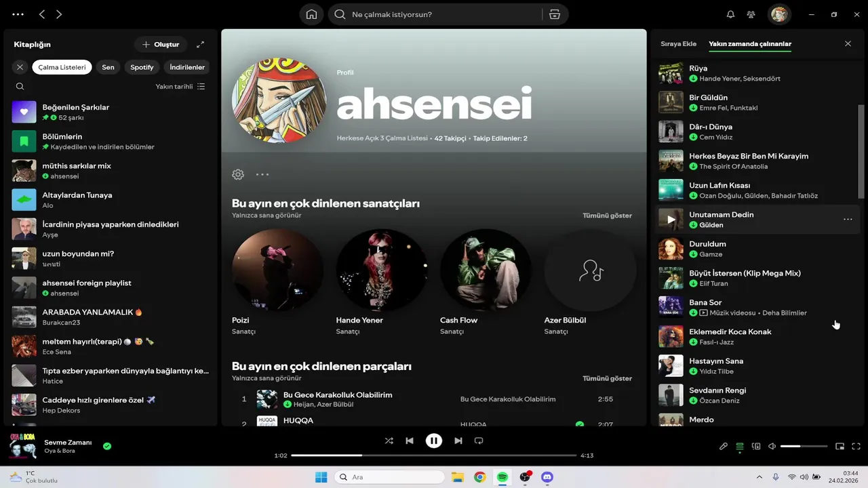Open lyrics microphone icon
Image resolution: width=868 pixels, height=488 pixels.
tap(724, 446)
